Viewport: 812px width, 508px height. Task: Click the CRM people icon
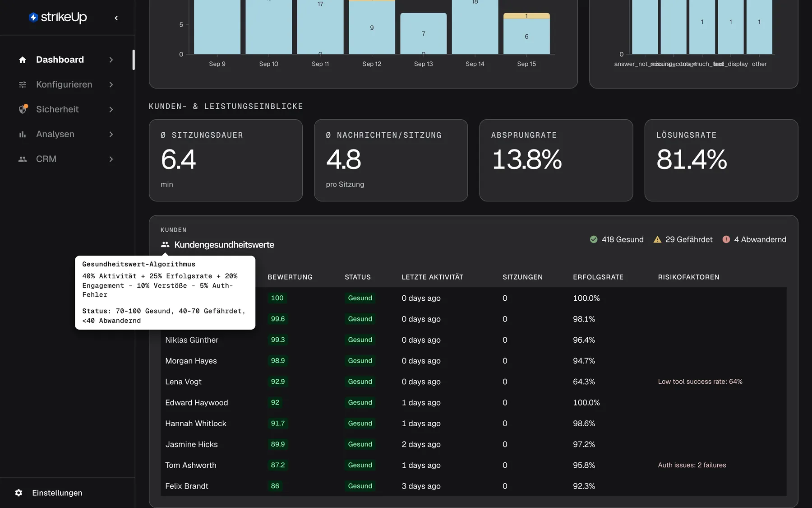tap(23, 159)
